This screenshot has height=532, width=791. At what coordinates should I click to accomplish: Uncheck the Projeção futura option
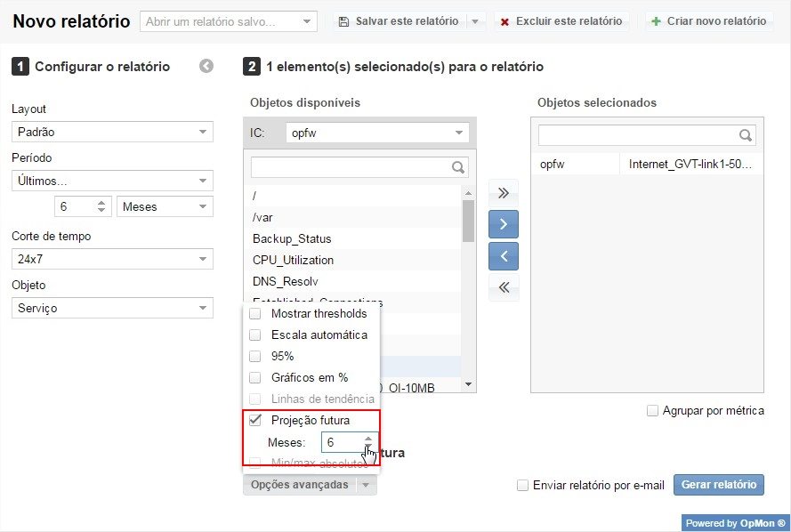(x=255, y=420)
